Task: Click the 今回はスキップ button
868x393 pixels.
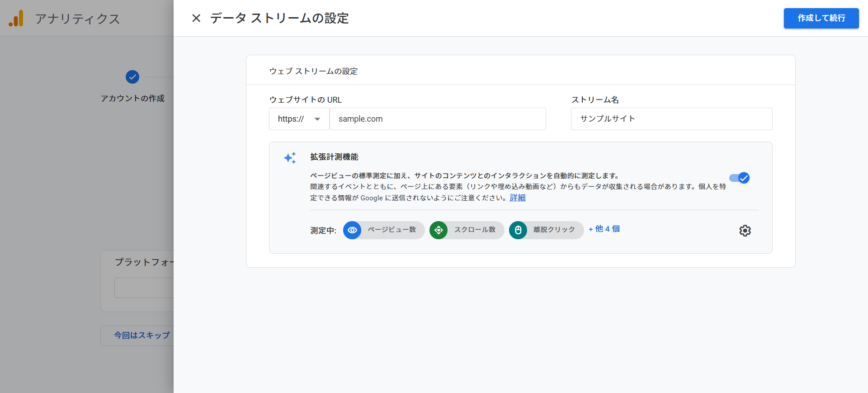Action: pos(142,336)
